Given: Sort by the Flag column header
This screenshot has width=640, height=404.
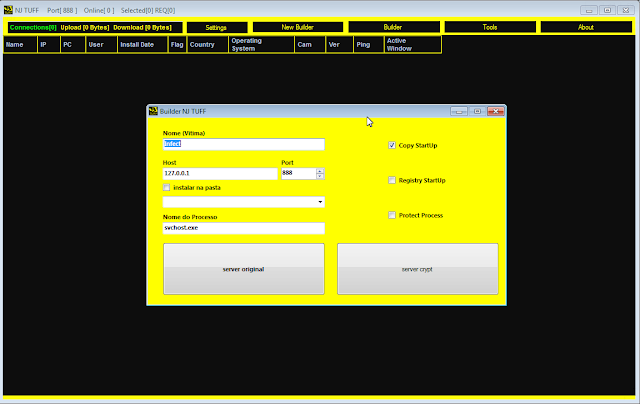Looking at the screenshot, I should (x=178, y=44).
